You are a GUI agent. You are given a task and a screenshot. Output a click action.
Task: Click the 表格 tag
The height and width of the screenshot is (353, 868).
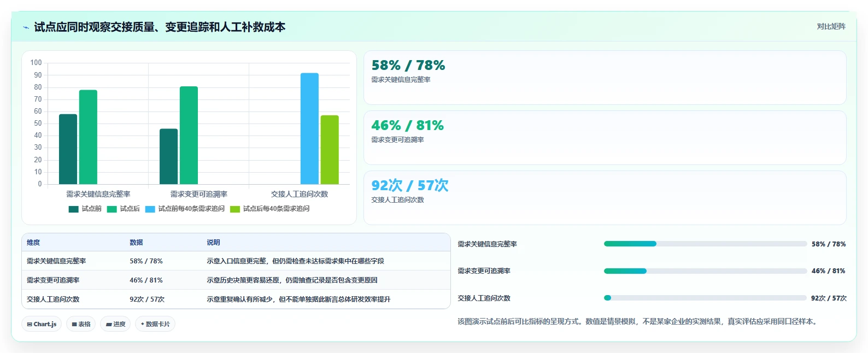[81, 324]
